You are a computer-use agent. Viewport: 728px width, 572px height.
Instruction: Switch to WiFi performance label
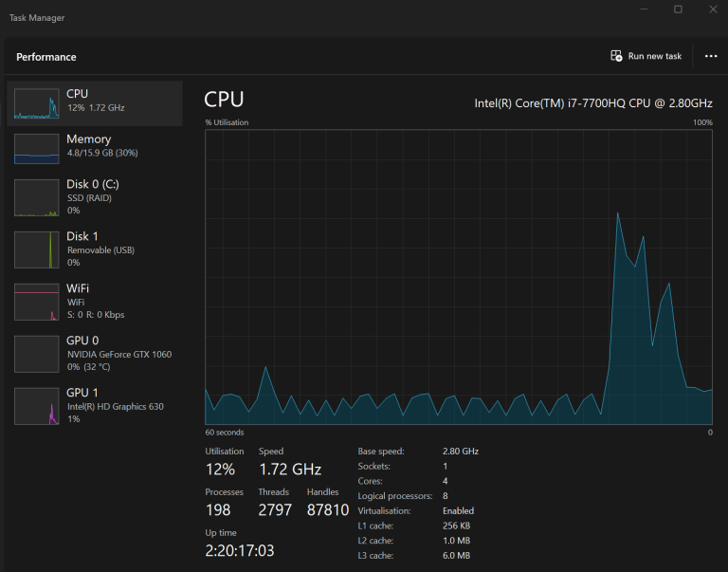click(78, 288)
